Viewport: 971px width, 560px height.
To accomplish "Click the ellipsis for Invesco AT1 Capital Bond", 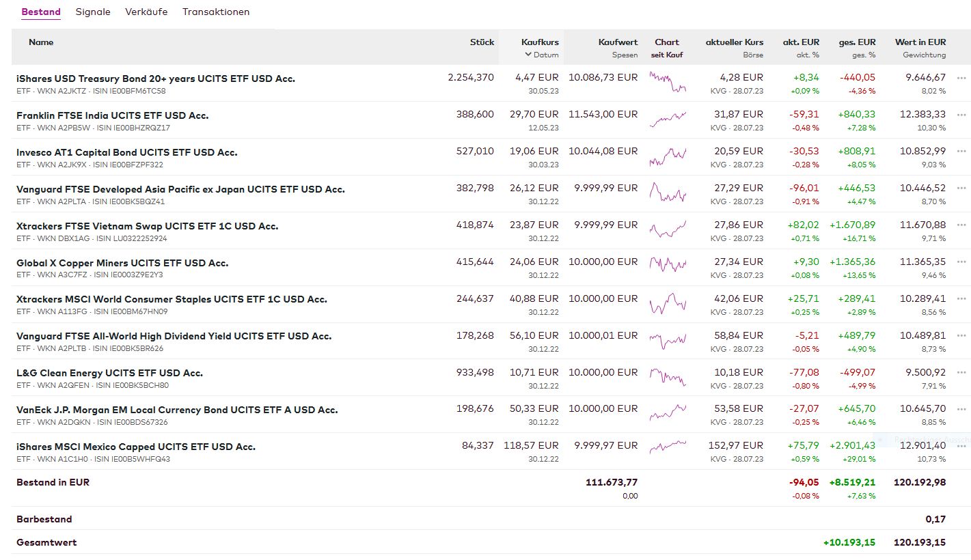I will point(961,152).
